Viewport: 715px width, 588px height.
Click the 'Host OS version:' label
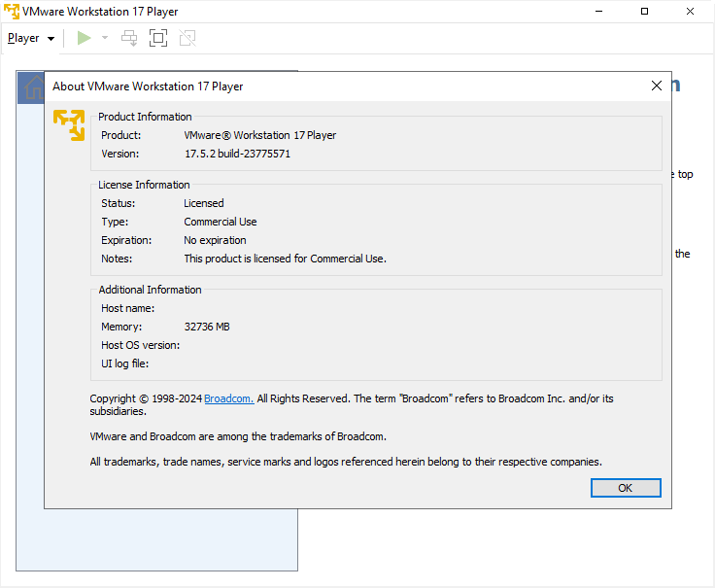pos(141,345)
